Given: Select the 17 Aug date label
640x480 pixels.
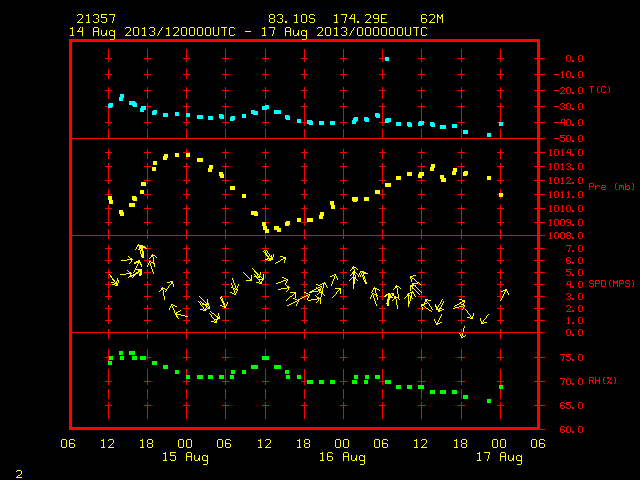Looking at the screenshot, I should 499,457.
